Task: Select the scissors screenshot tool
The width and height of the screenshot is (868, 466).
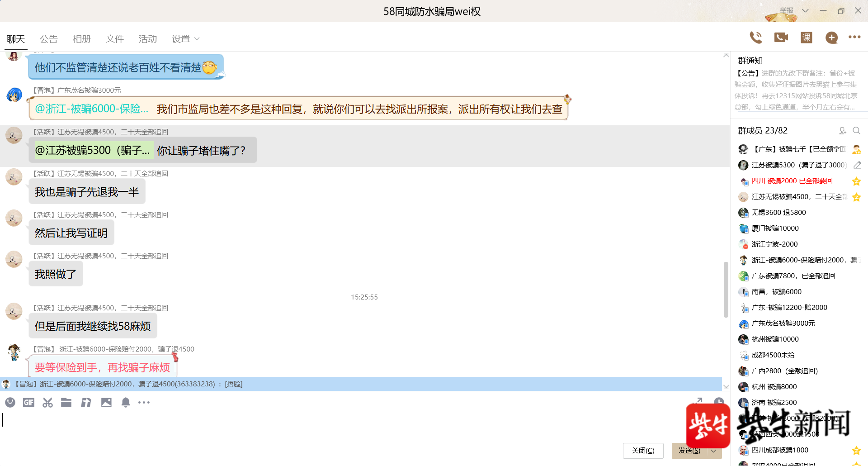Action: coord(47,402)
